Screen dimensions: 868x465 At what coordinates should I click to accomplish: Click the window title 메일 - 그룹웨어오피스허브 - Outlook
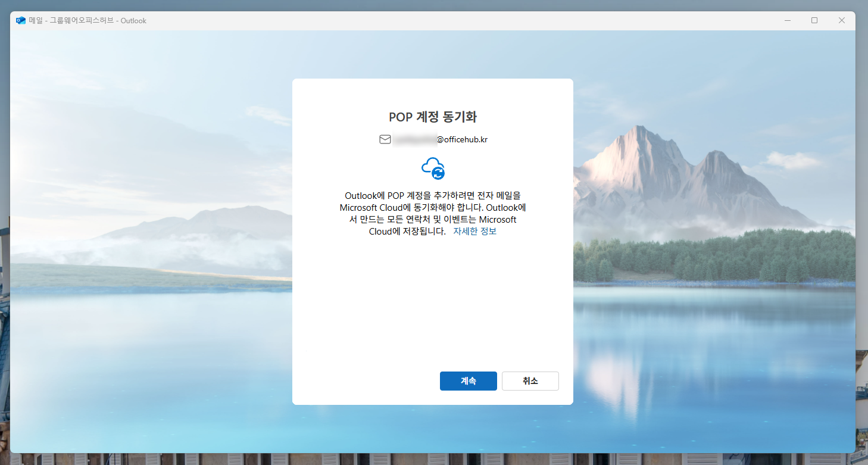click(88, 20)
